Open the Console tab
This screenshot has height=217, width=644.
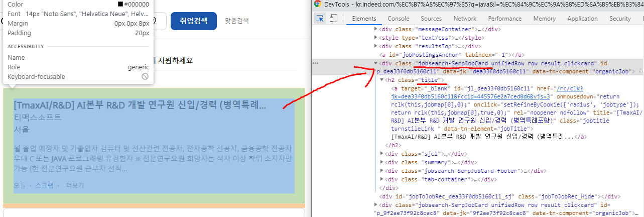pyautogui.click(x=398, y=19)
